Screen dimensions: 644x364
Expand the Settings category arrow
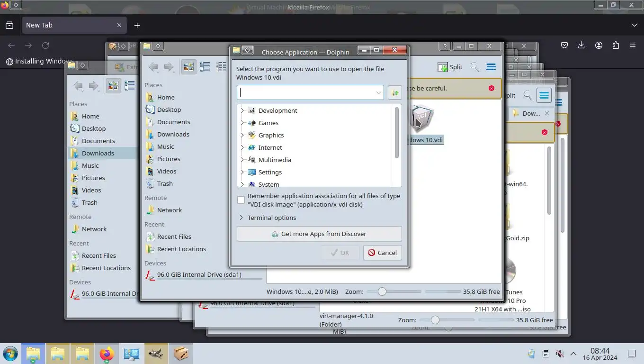(242, 172)
